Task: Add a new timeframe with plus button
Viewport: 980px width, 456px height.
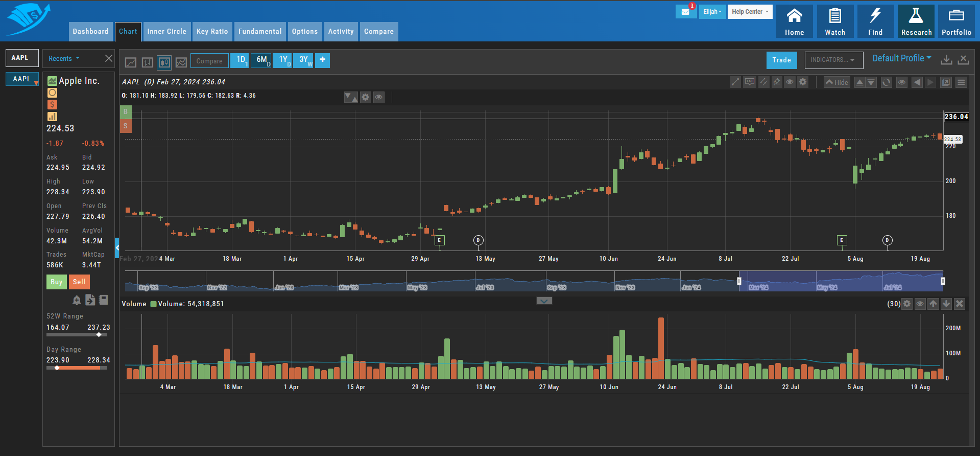Action: tap(322, 60)
